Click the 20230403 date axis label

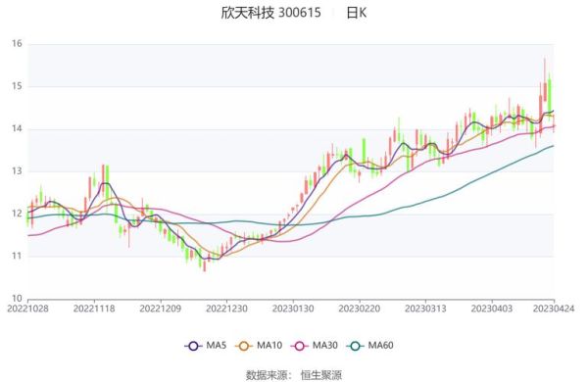[x=492, y=309]
